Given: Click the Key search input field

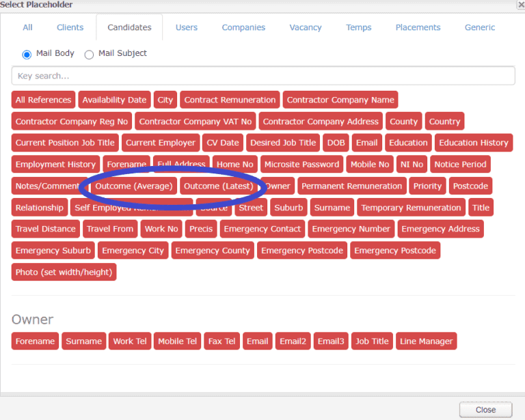Looking at the screenshot, I should (263, 76).
